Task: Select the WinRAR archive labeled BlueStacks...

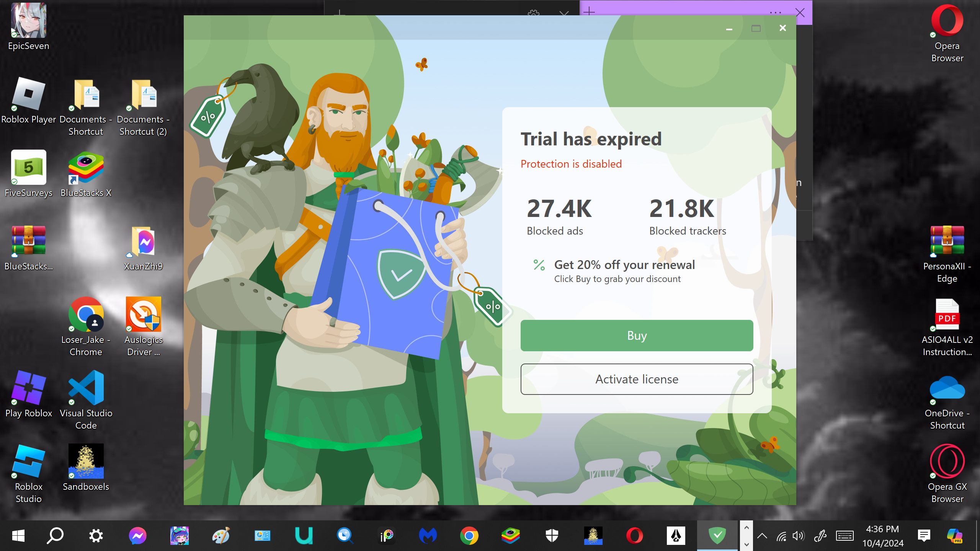Action: (x=29, y=247)
